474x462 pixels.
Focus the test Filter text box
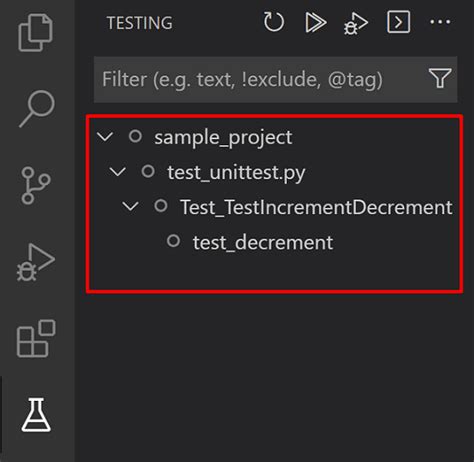point(260,79)
